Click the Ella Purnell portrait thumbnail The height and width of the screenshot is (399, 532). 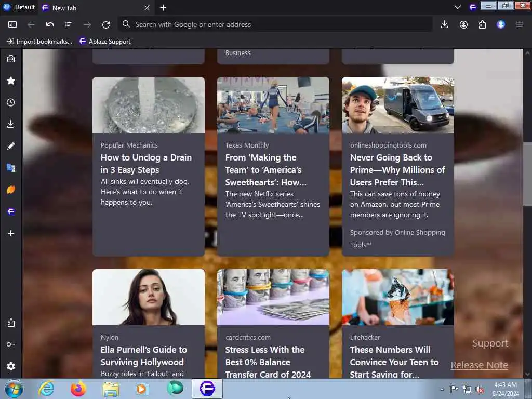(x=149, y=297)
